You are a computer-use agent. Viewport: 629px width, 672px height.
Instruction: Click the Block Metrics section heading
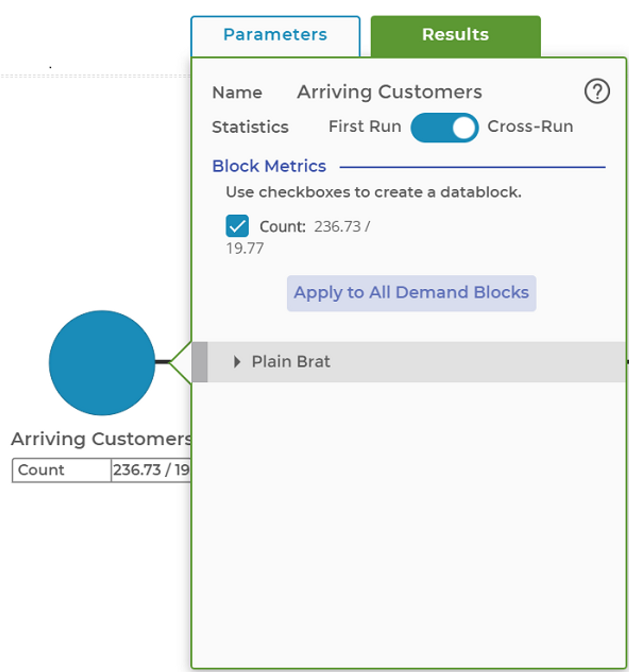269,166
